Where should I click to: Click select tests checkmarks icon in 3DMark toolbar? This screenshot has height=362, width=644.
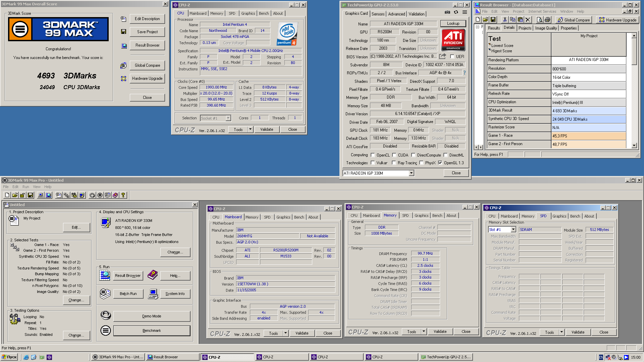coord(66,195)
